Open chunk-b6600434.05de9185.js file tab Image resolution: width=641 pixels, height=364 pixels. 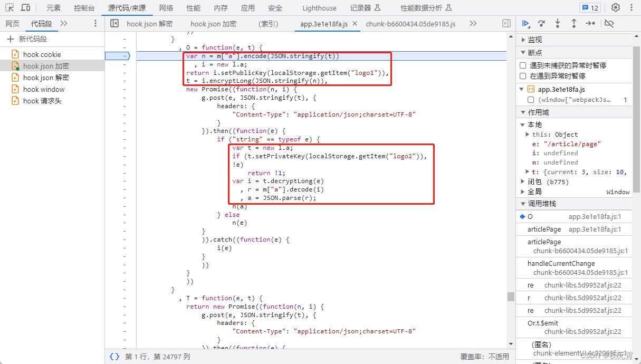tap(410, 24)
